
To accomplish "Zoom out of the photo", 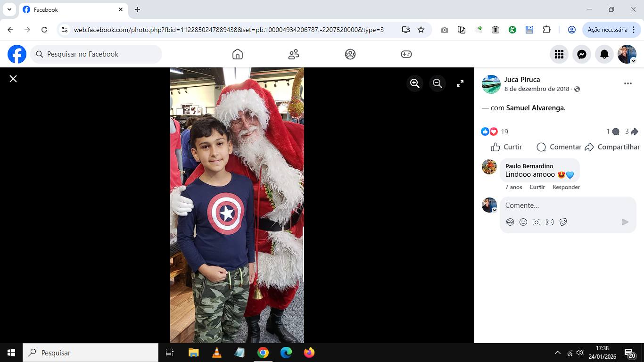I will (x=438, y=83).
